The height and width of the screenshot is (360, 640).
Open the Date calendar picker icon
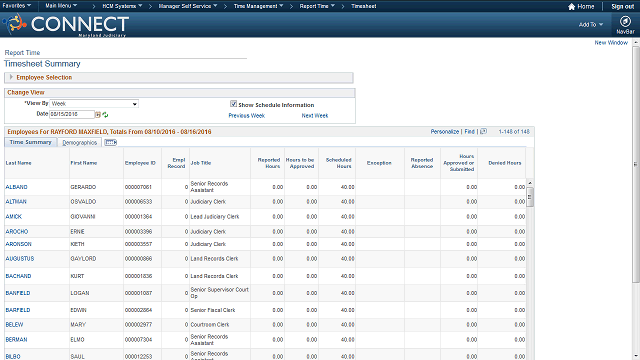[x=98, y=115]
